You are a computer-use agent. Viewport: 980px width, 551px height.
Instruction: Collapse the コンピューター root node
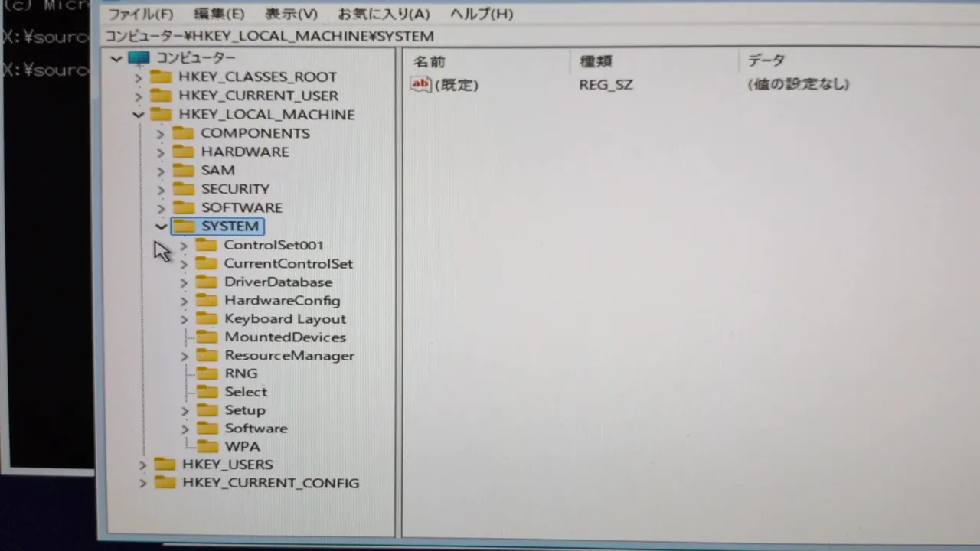116,58
